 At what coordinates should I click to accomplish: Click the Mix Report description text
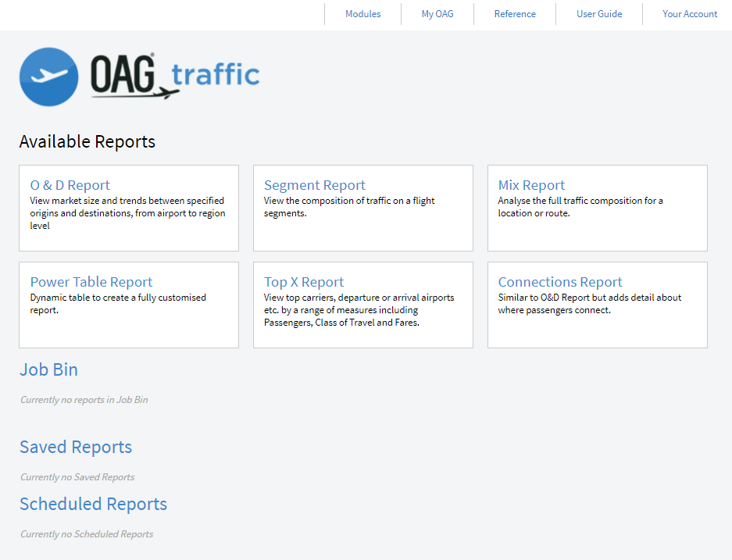(580, 207)
